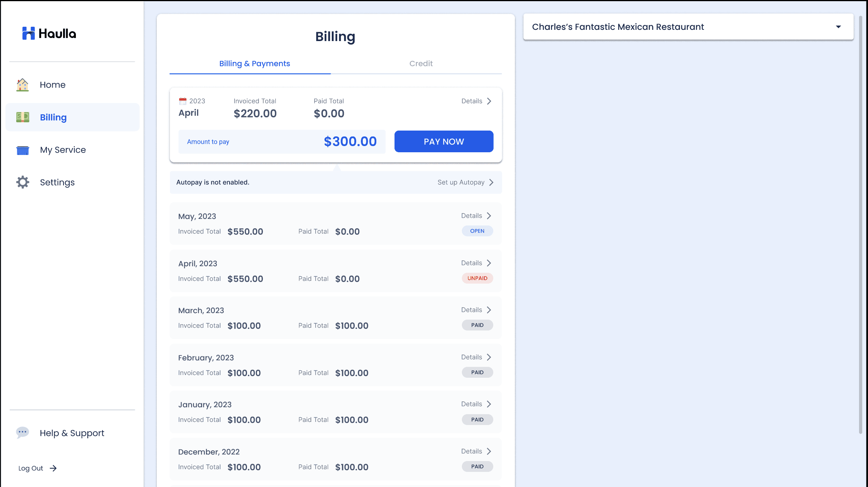Open Home via the house icon
The image size is (868, 487).
click(22, 85)
